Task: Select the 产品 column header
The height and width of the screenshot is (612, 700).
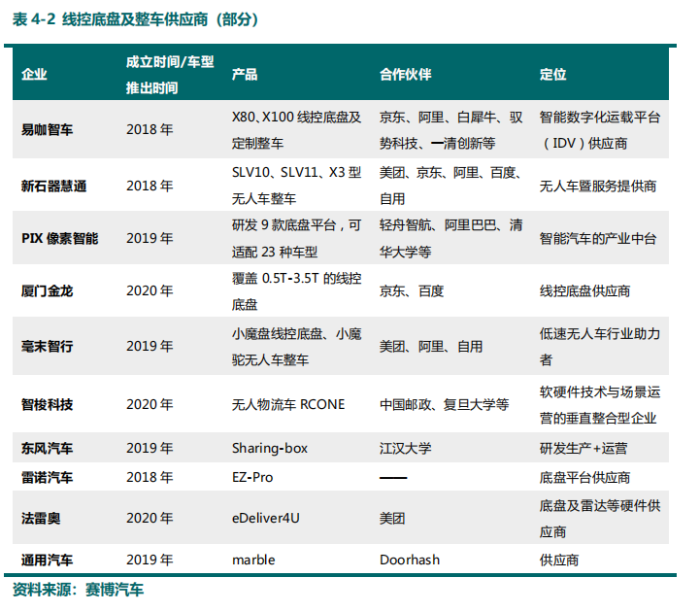Action: tap(245, 75)
